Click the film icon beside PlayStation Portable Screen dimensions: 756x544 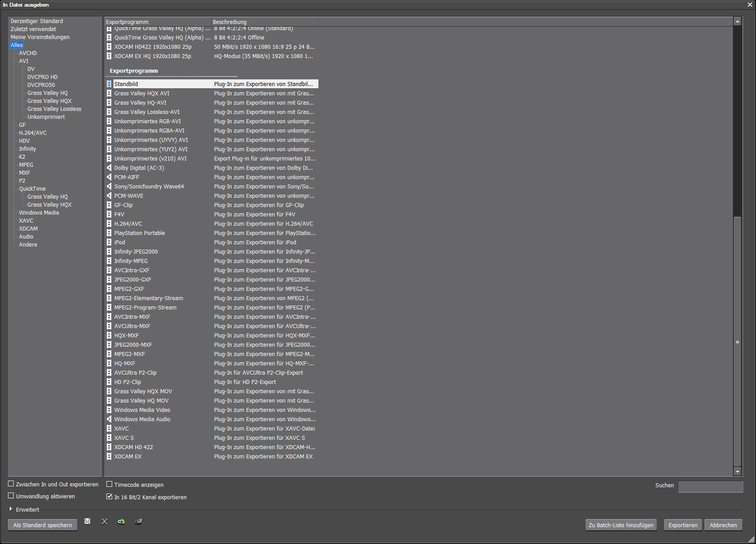(109, 233)
